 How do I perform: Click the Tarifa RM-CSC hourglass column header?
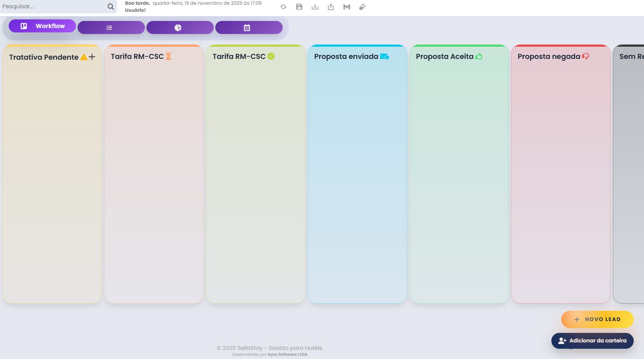137,57
